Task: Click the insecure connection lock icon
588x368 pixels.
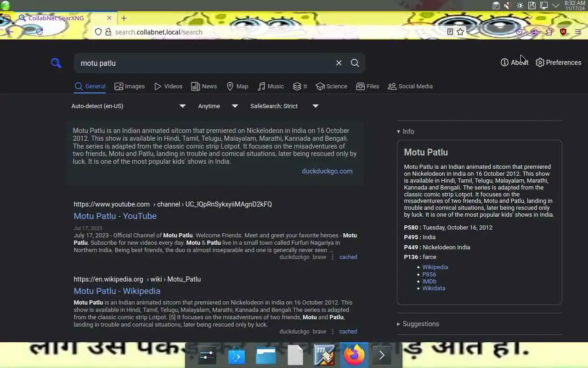Action: (108, 32)
